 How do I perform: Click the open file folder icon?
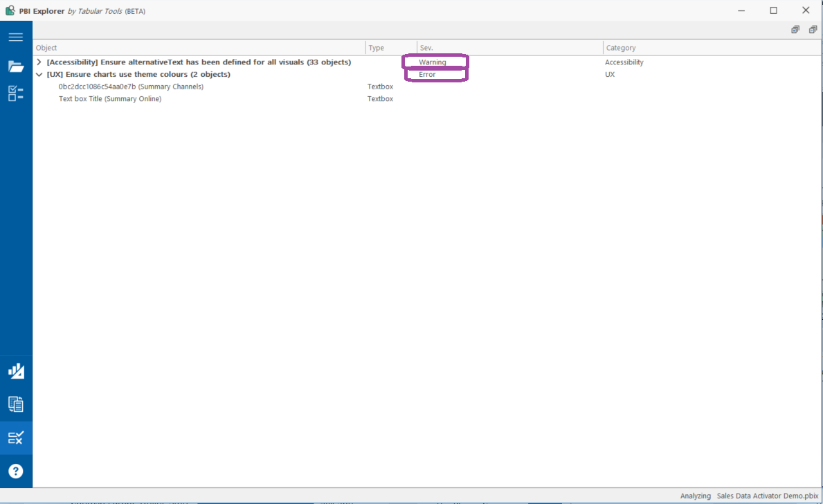(x=16, y=66)
